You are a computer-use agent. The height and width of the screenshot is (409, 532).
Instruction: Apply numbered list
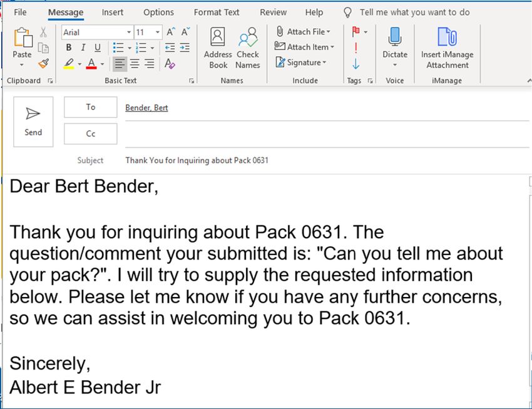(x=141, y=48)
